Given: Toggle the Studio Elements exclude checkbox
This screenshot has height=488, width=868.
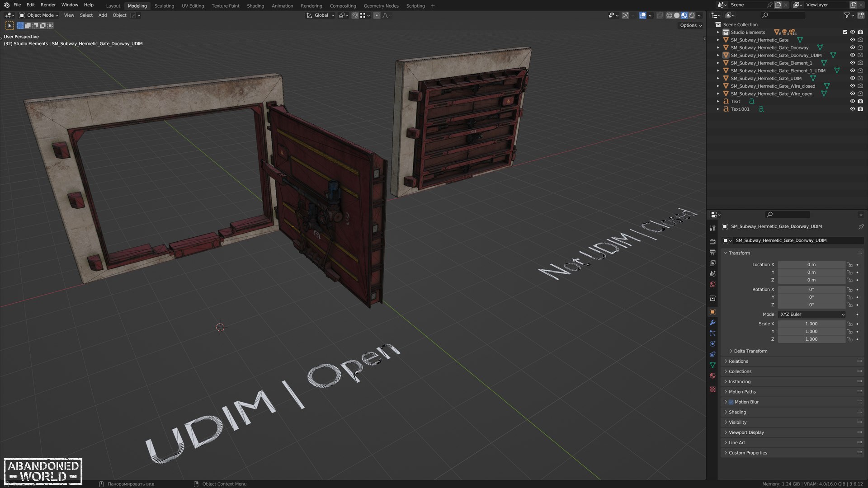Looking at the screenshot, I should (844, 32).
